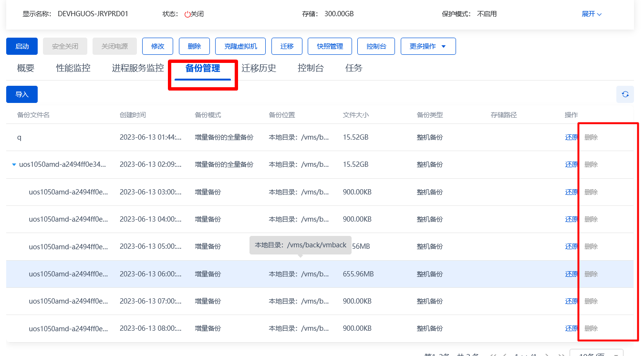The image size is (644, 356).
Task: Open the 任务 tab
Action: click(354, 68)
